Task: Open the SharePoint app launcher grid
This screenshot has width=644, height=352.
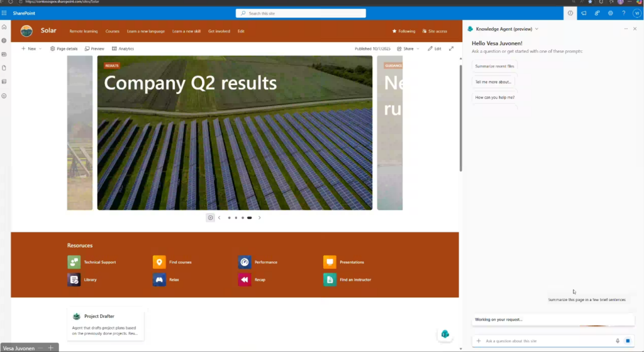Action: [x=4, y=13]
